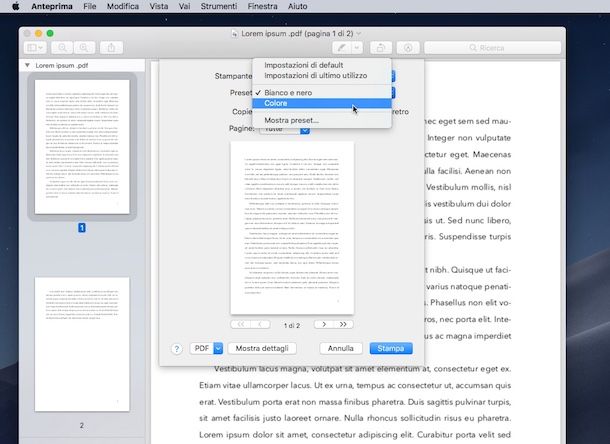The height and width of the screenshot is (444, 610).
Task: Click the share icon in toolbar
Action: click(112, 47)
